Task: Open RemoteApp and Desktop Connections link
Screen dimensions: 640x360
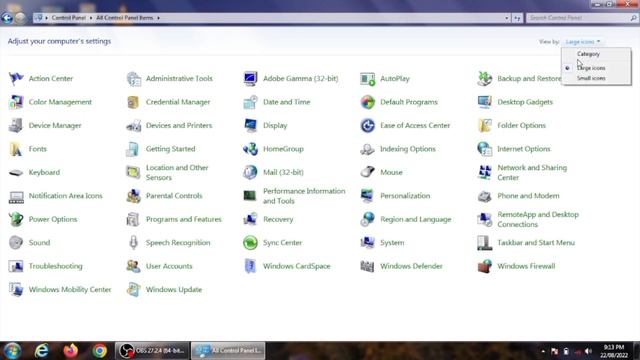Action: point(538,219)
